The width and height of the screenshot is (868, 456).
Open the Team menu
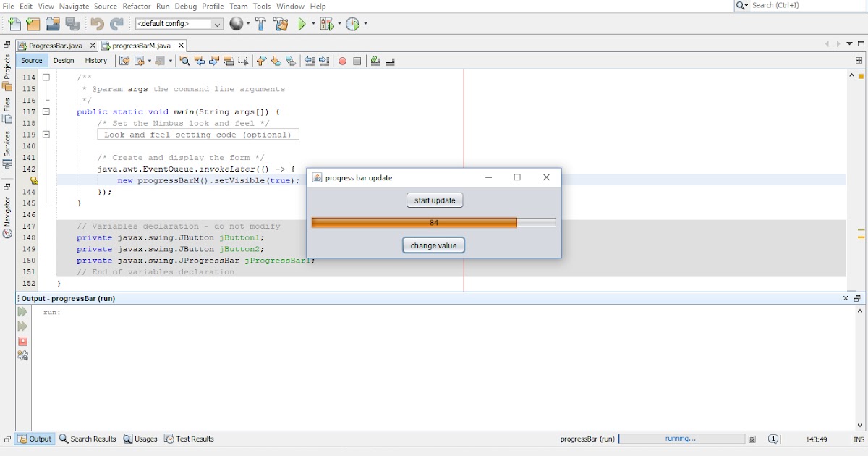(239, 6)
